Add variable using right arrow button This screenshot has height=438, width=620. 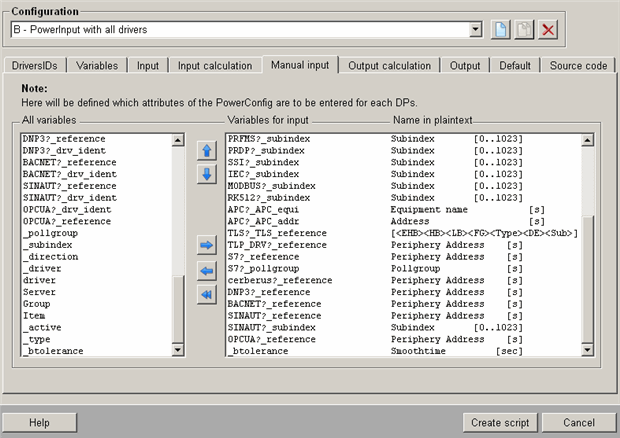[x=207, y=245]
